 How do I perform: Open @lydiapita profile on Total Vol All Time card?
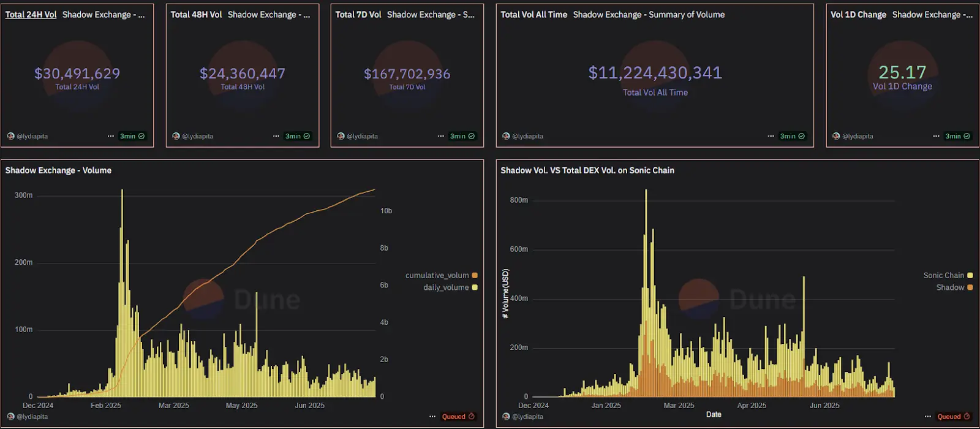coord(527,136)
